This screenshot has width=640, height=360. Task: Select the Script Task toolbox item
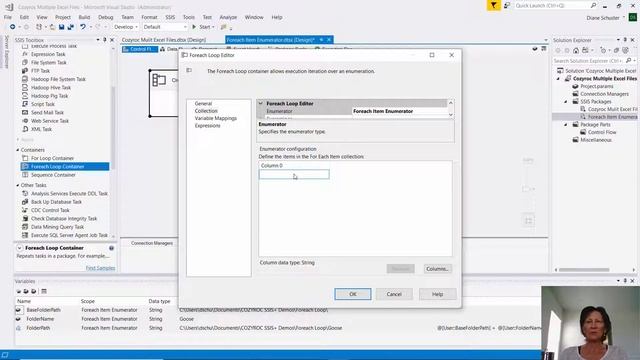click(x=42, y=104)
